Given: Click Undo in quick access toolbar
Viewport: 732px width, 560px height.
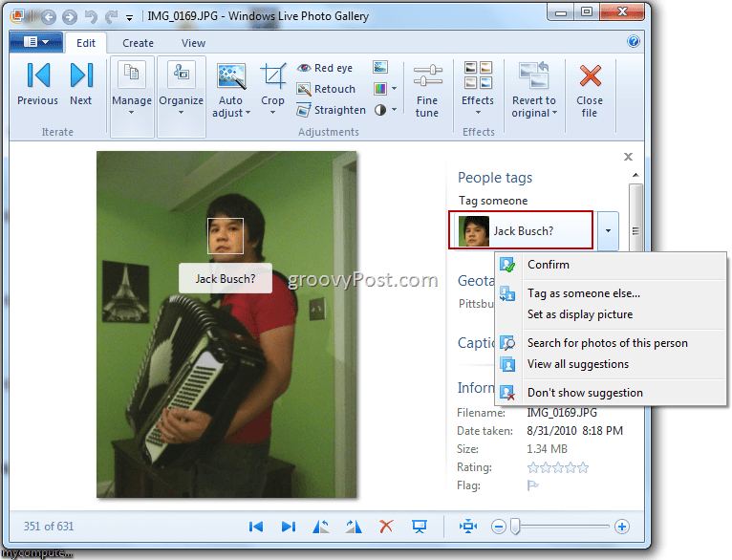Looking at the screenshot, I should [x=91, y=17].
